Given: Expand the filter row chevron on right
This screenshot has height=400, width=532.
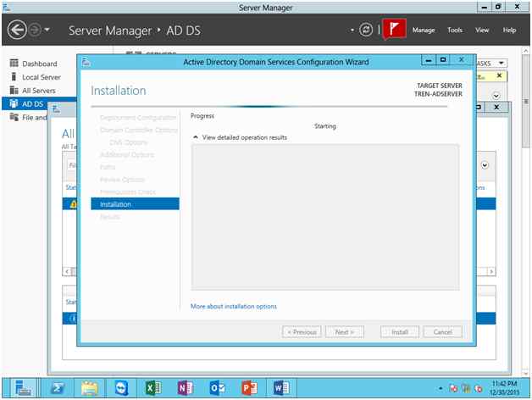Looking at the screenshot, I should (x=485, y=165).
